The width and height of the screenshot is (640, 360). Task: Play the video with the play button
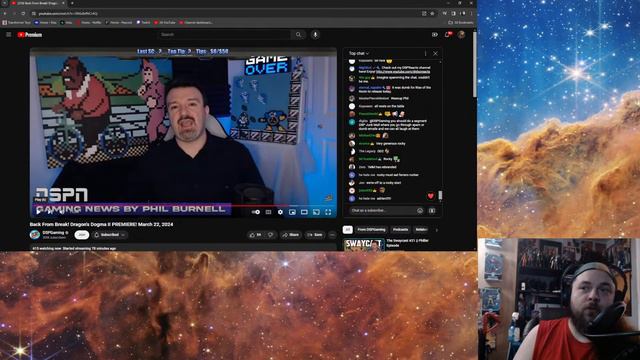pos(38,212)
